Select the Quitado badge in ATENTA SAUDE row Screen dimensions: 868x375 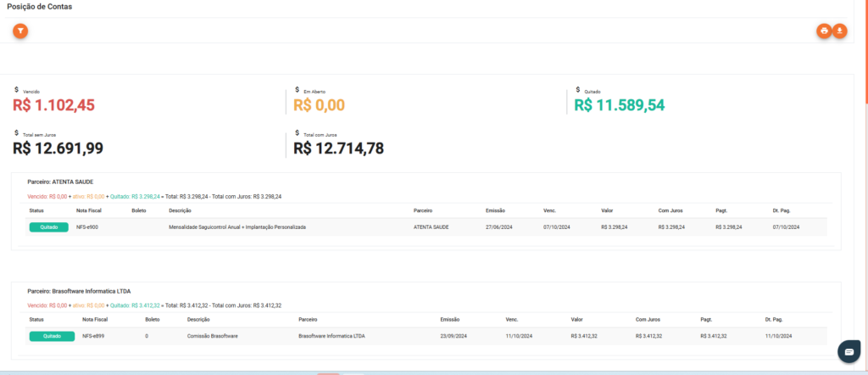[48, 227]
